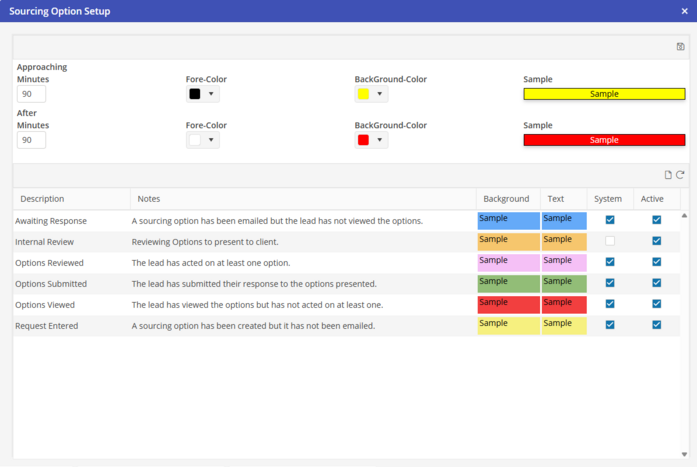Click the Active column header

tap(652, 199)
